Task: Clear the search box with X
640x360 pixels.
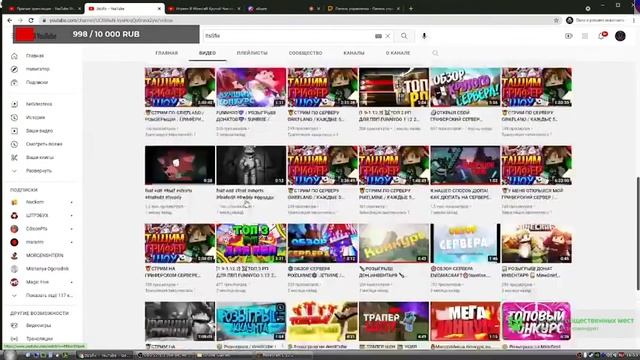Action: (x=388, y=36)
